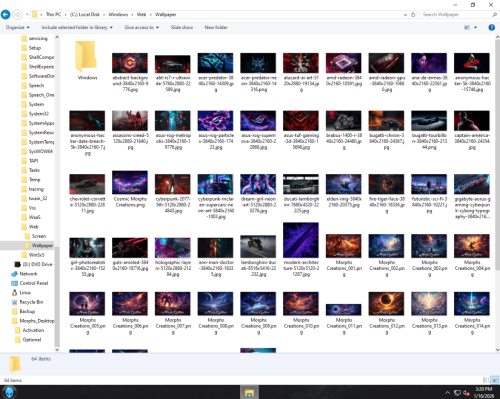Switch to Details view in status bar

(486, 380)
